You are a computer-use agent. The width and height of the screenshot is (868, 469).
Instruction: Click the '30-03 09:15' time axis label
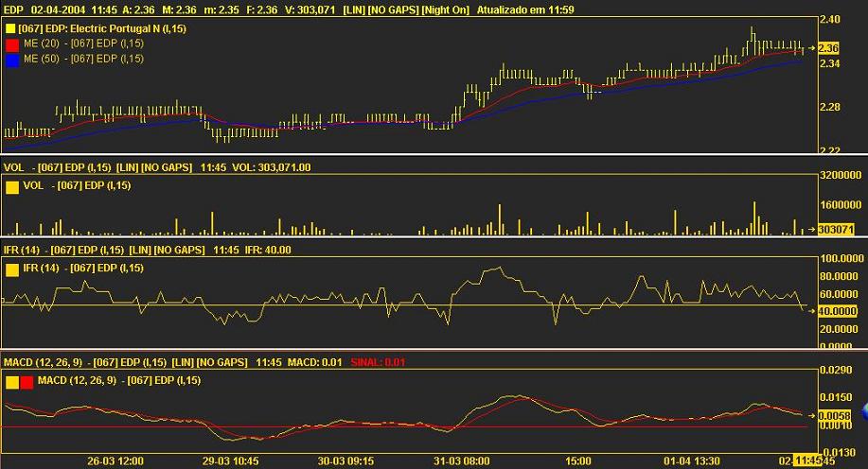point(346,461)
